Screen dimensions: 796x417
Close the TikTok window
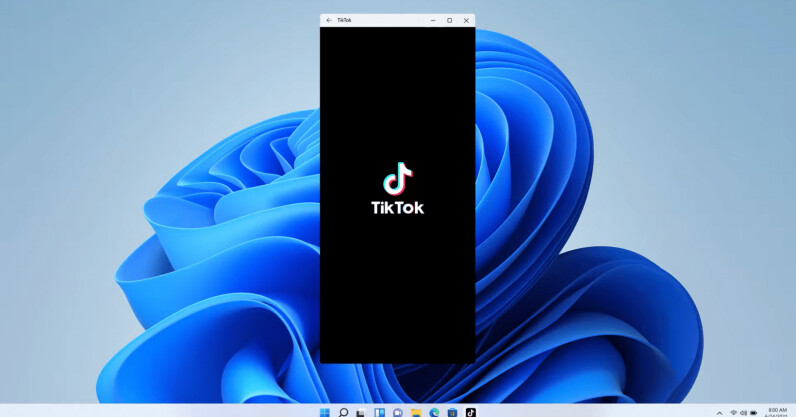click(466, 20)
